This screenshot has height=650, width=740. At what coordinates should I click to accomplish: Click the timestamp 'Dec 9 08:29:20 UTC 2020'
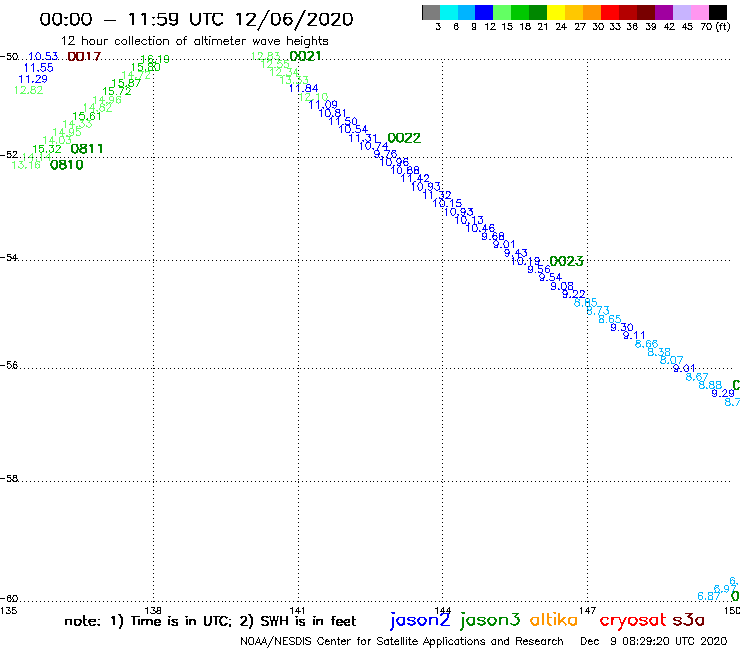coord(654,642)
